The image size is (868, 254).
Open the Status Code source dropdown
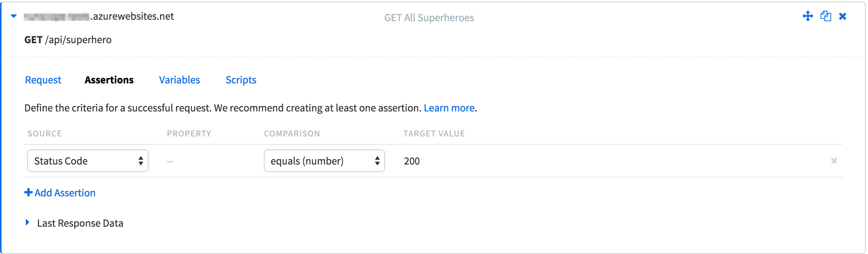88,161
